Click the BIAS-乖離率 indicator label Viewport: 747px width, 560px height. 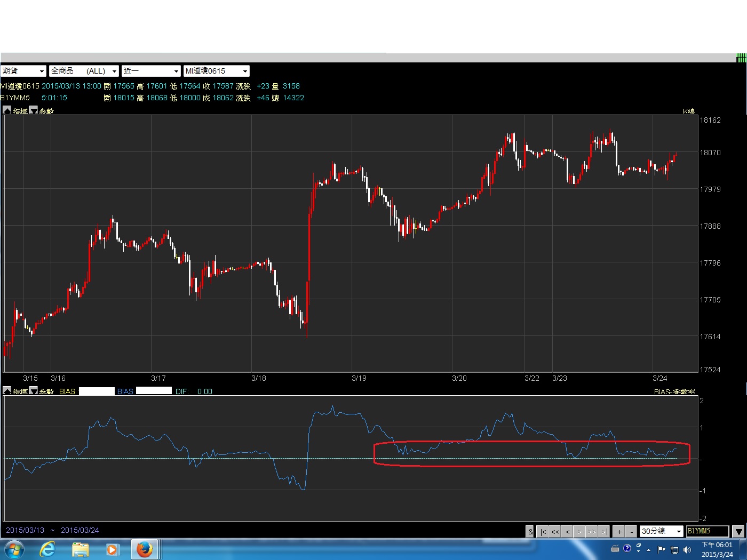[674, 391]
